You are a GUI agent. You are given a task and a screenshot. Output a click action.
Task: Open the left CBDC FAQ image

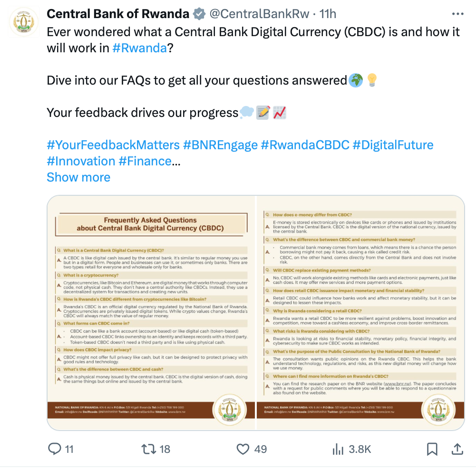coord(152,313)
